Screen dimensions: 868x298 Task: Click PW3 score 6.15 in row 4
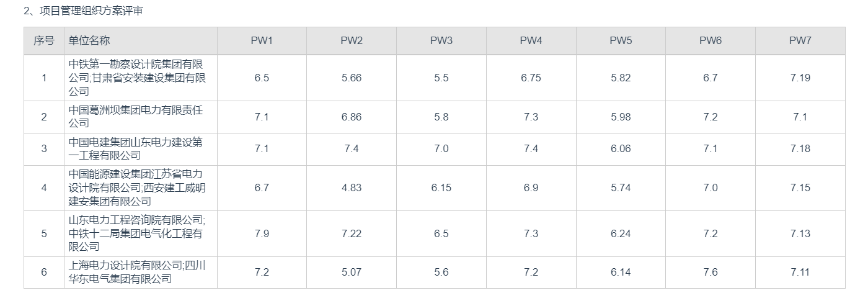coord(441,187)
